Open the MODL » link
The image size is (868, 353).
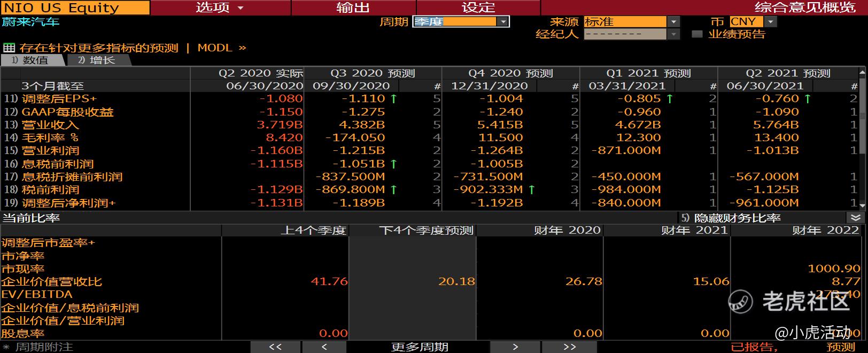coord(222,48)
